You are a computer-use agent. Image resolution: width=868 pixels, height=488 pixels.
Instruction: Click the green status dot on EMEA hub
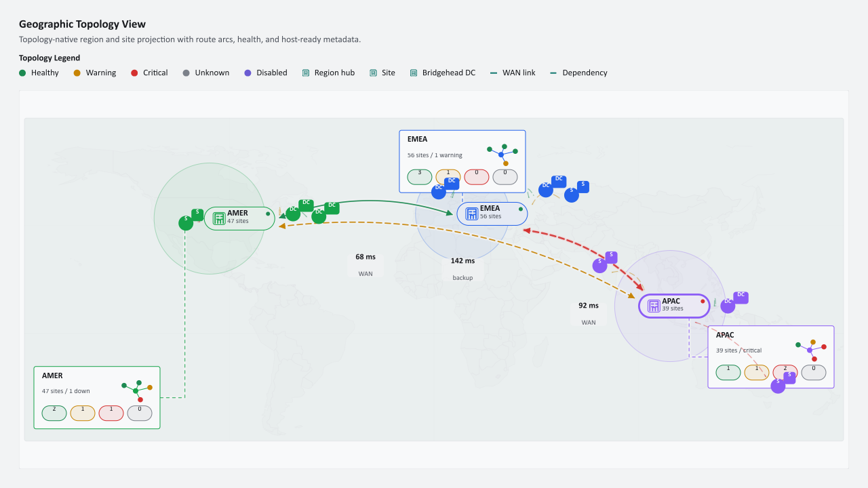pyautogui.click(x=521, y=209)
